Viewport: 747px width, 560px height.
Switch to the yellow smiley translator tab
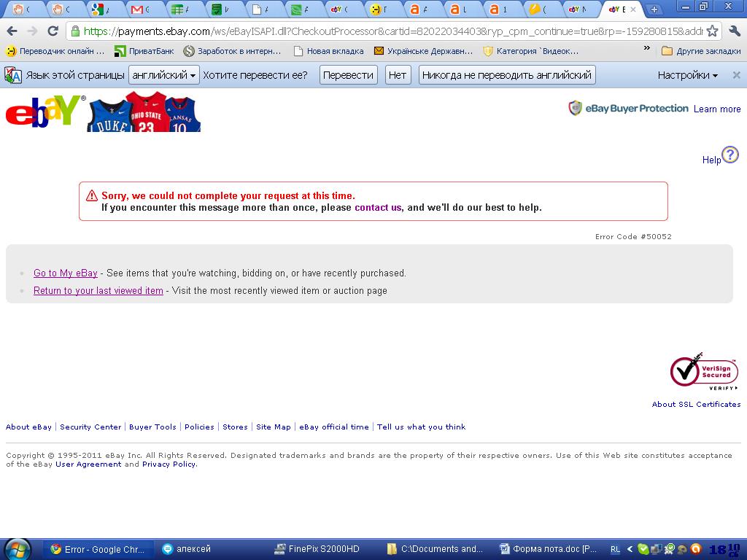pos(376,9)
